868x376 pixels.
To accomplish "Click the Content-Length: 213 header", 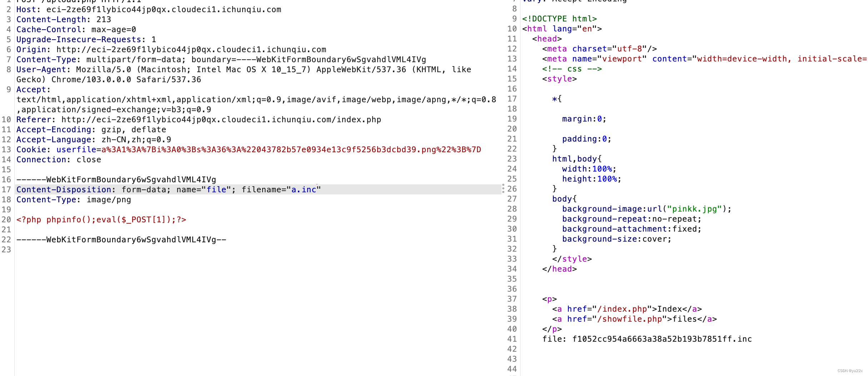I will pyautogui.click(x=64, y=20).
